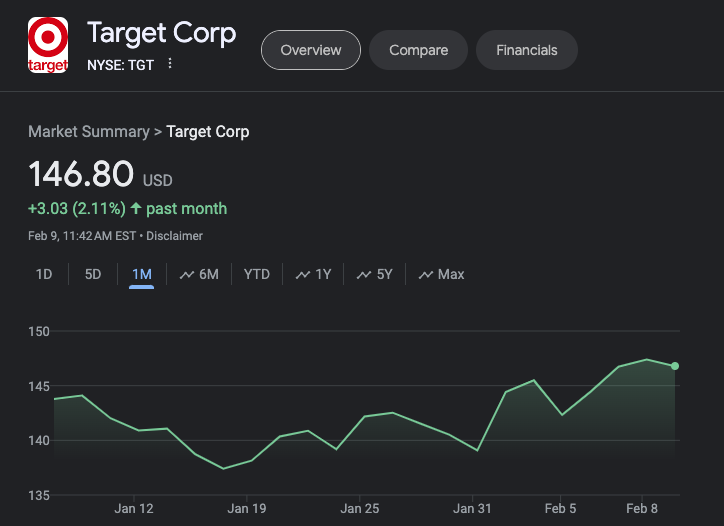Click the trend icon on the Max range

pos(426,274)
